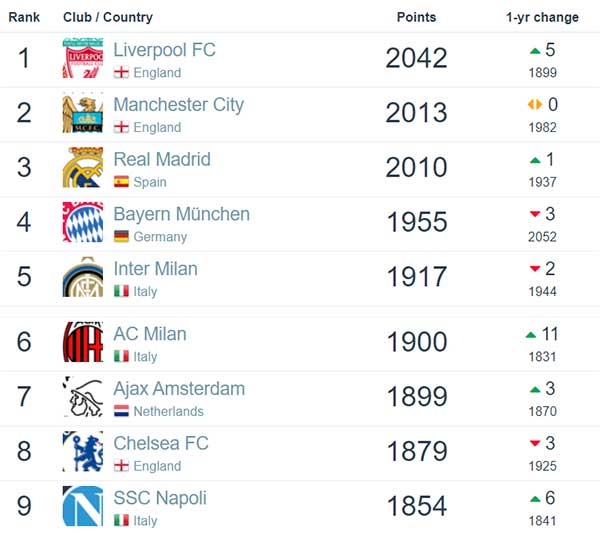This screenshot has width=600, height=535.
Task: Click the SSC Napoli club crest
Action: tap(83, 506)
